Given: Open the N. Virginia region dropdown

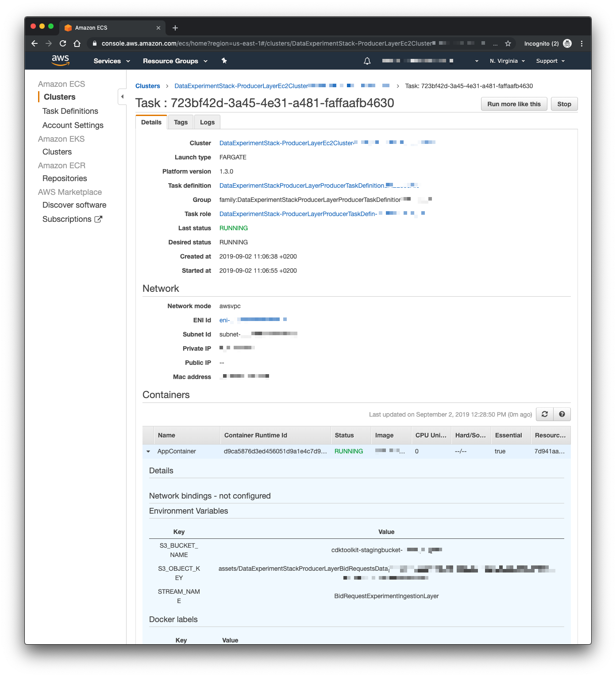Looking at the screenshot, I should [x=507, y=61].
